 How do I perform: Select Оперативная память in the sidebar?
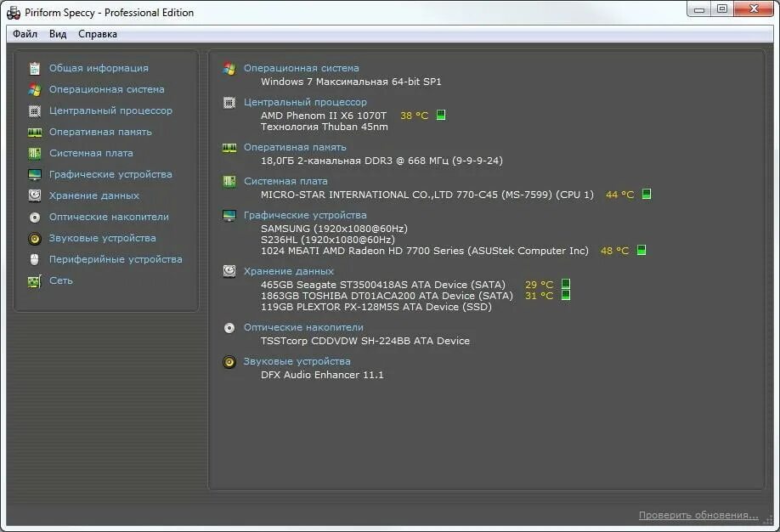(x=100, y=132)
